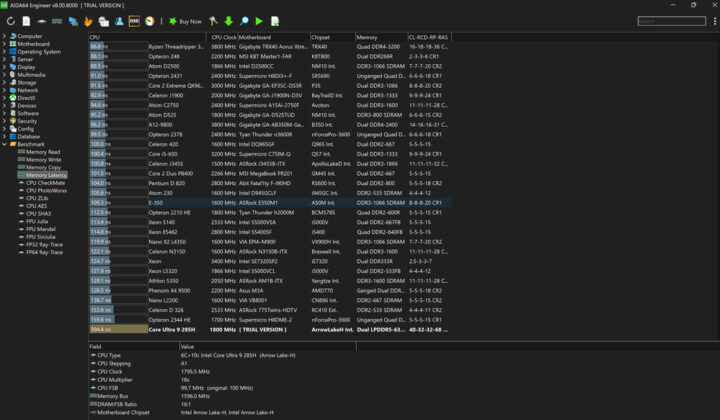Expand the Storage tree node
This screenshot has width=720, height=420.
point(4,82)
